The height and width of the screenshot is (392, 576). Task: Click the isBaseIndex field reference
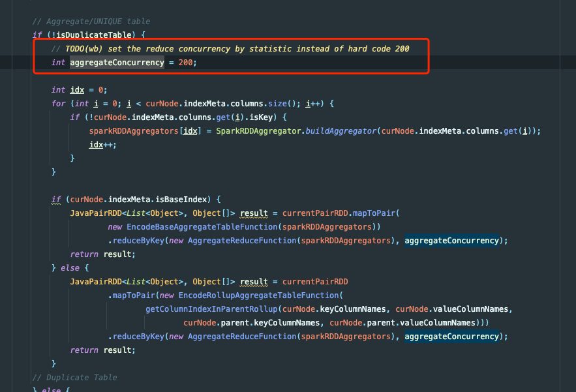click(x=181, y=200)
